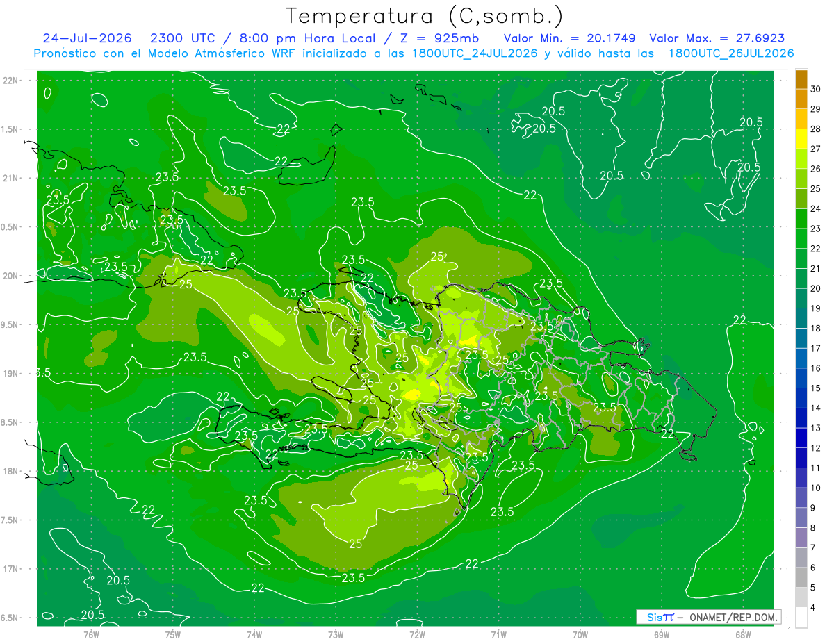Click the '9.5N' latitude axis label
The height and width of the screenshot is (644, 834).
point(10,324)
